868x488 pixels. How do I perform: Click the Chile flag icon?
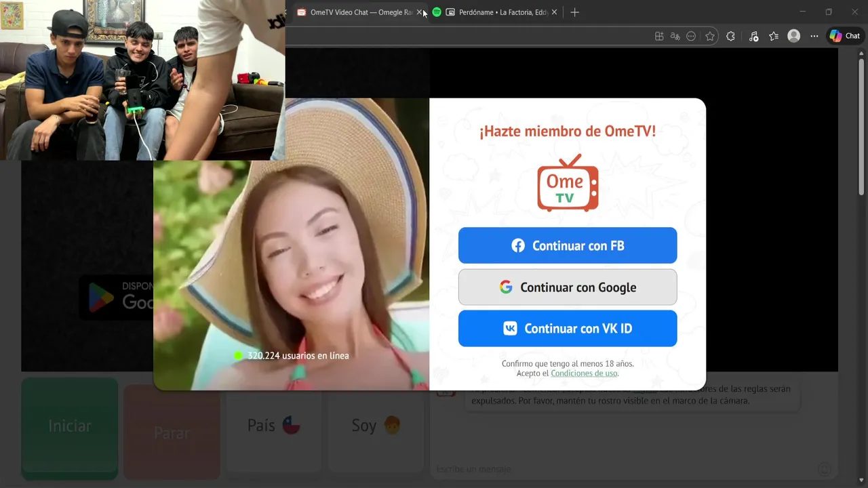[x=291, y=426]
